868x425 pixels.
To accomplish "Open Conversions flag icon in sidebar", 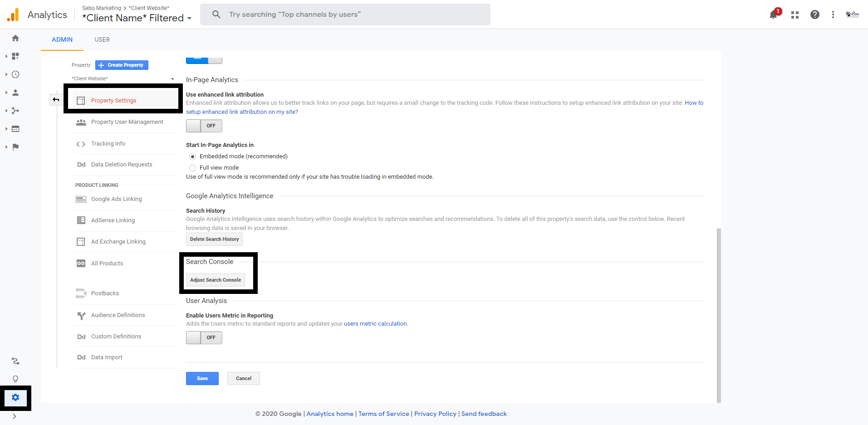I will (x=15, y=147).
